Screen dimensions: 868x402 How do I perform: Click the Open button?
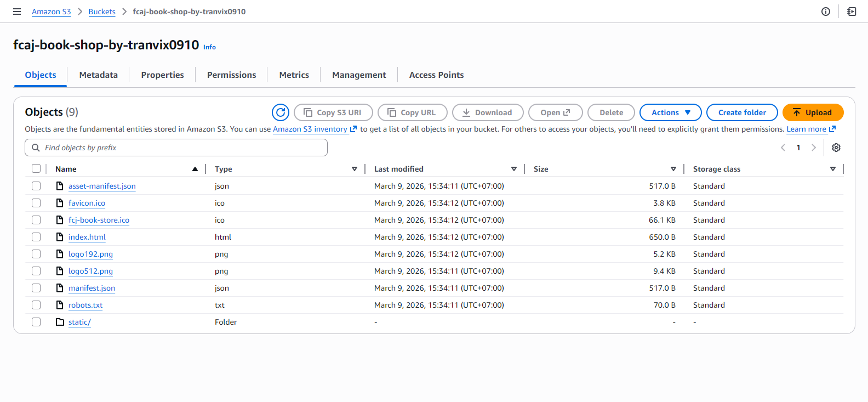pyautogui.click(x=555, y=112)
